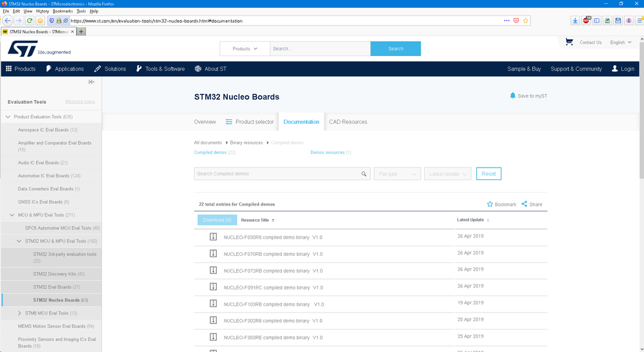
Task: Switch to the CAD Resources tab
Action: 348,122
